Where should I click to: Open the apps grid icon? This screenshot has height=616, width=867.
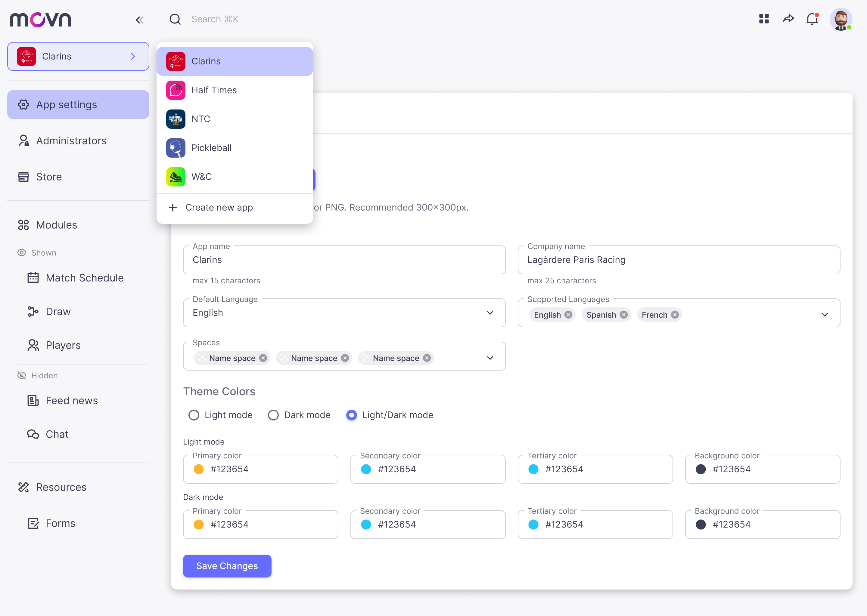(x=764, y=19)
